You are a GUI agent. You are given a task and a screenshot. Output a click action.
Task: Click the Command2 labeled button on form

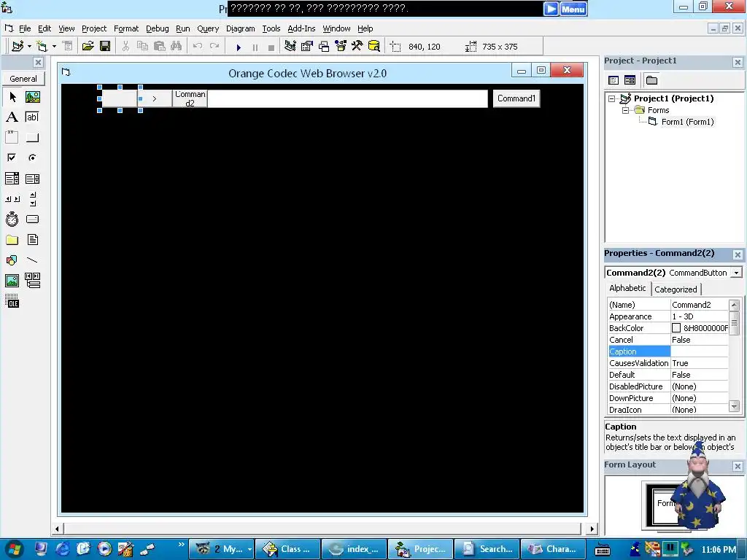[190, 98]
